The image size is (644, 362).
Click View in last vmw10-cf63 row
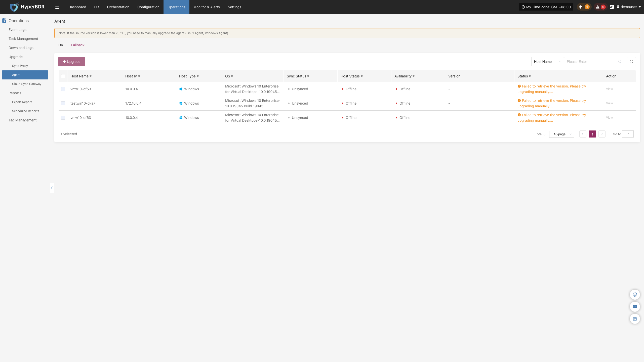point(609,118)
